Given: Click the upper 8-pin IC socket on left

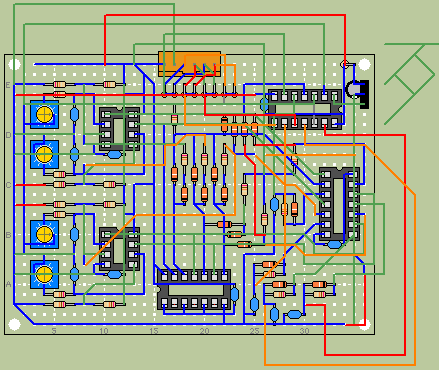Looking at the screenshot, I should click(x=120, y=129).
